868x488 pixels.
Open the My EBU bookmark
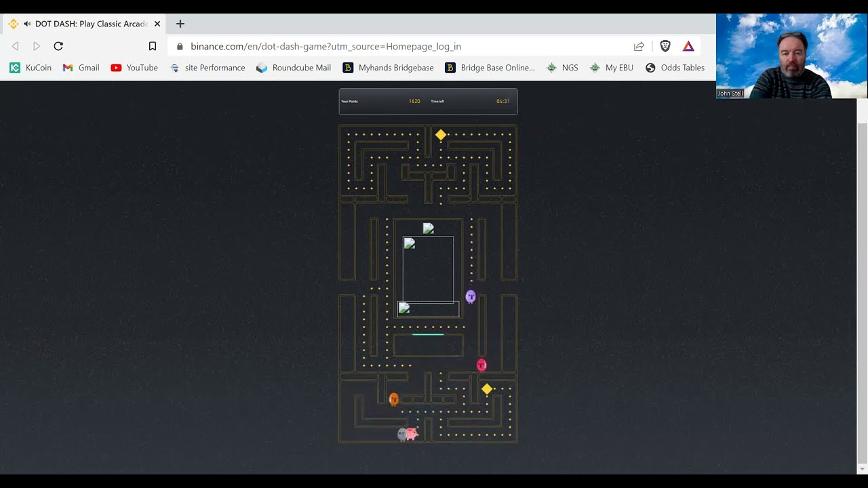(x=612, y=68)
